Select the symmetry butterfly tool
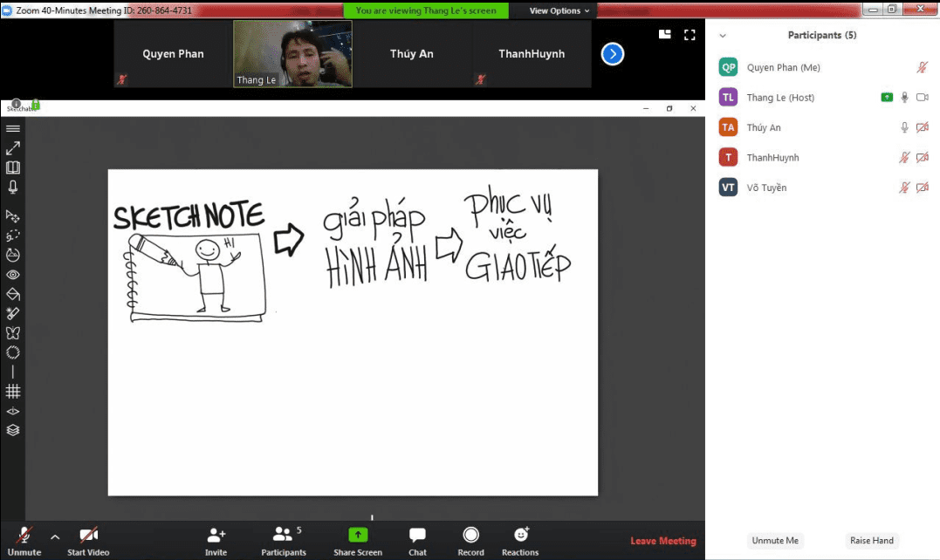Screen dimensions: 940x560 (x=13, y=333)
